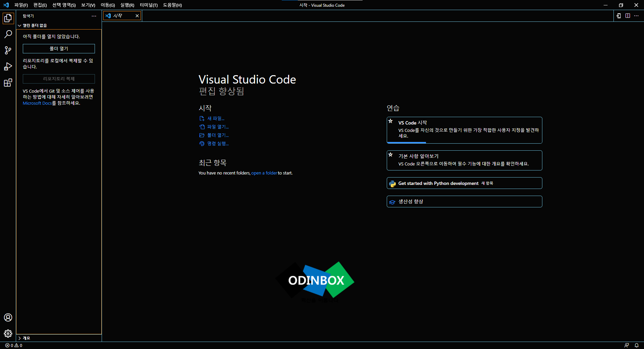This screenshot has height=349, width=644.
Task: Click the 탐색기 panel title
Action: (29, 16)
